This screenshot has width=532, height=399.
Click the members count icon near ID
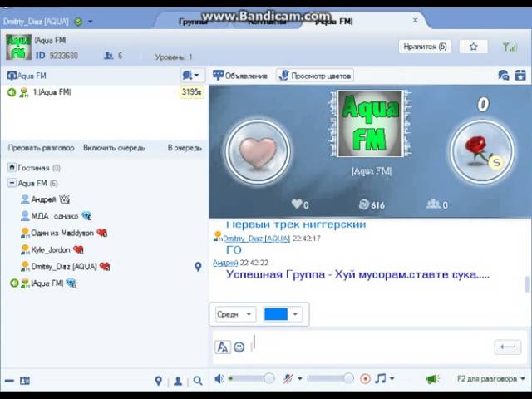pos(109,56)
